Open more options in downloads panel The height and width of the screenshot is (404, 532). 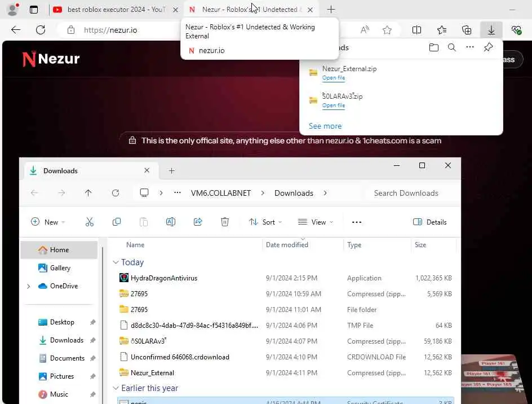point(470,47)
